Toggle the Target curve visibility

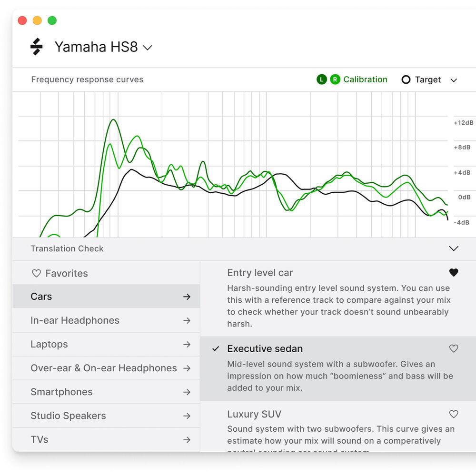pyautogui.click(x=406, y=79)
